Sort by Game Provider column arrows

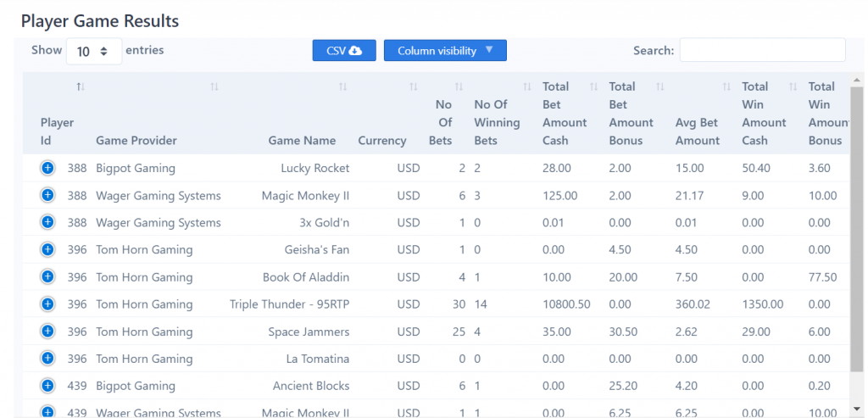coord(214,86)
